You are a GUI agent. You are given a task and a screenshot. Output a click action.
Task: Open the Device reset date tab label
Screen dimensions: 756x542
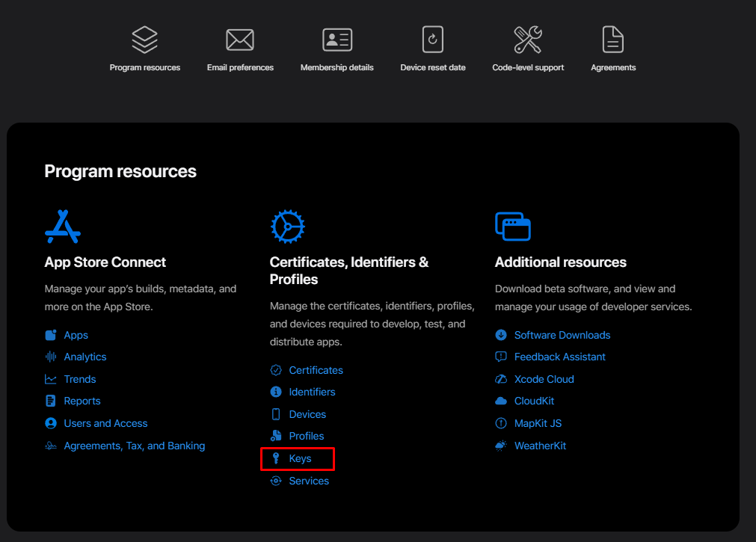(x=433, y=67)
